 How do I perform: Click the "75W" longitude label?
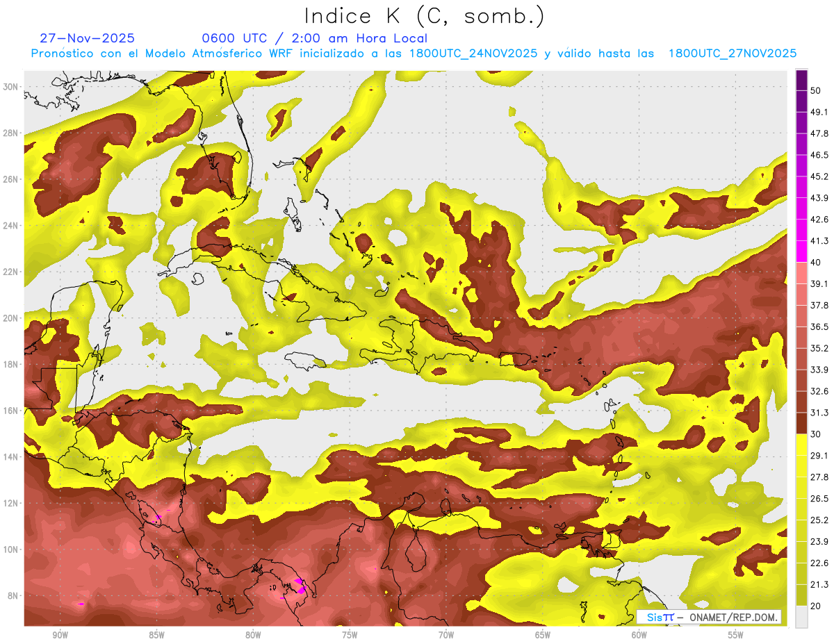click(350, 635)
